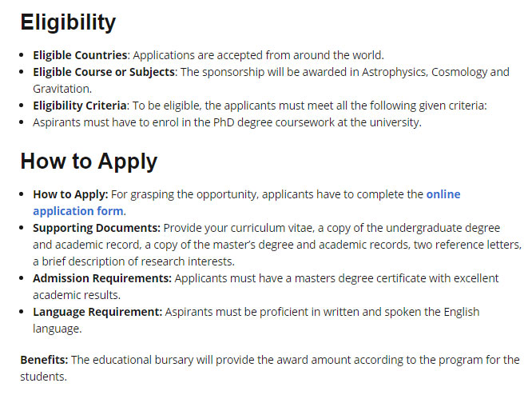Image resolution: width=532 pixels, height=395 pixels.
Task: Click the Eligible Course or Subjects label
Action: 104,72
